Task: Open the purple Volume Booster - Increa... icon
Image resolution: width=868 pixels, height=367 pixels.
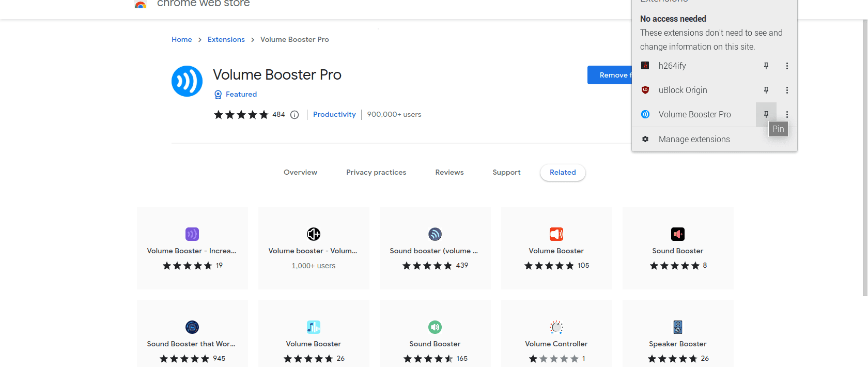Action: [x=192, y=234]
